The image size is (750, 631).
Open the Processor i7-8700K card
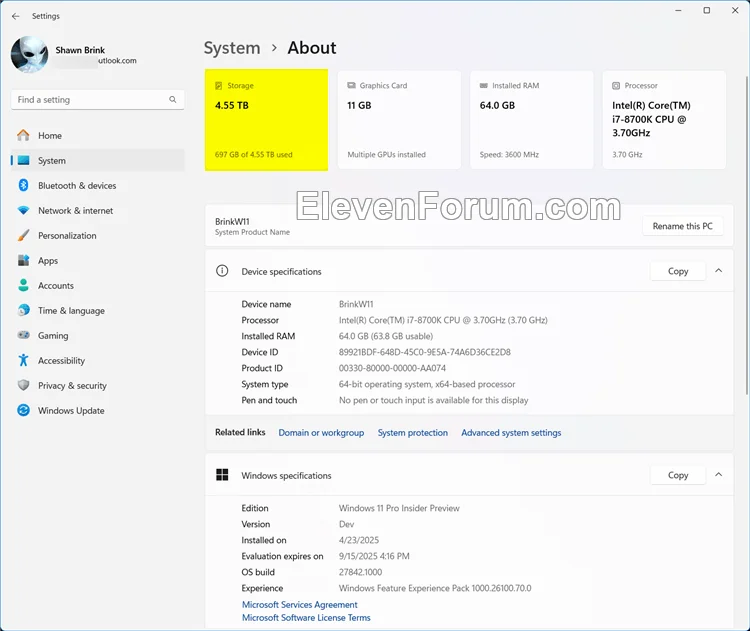pos(664,120)
